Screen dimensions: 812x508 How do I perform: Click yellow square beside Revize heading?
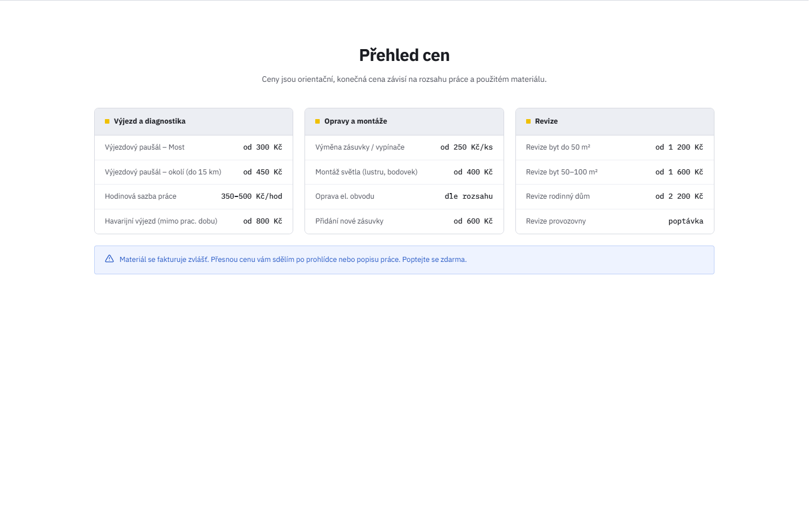[528, 121]
